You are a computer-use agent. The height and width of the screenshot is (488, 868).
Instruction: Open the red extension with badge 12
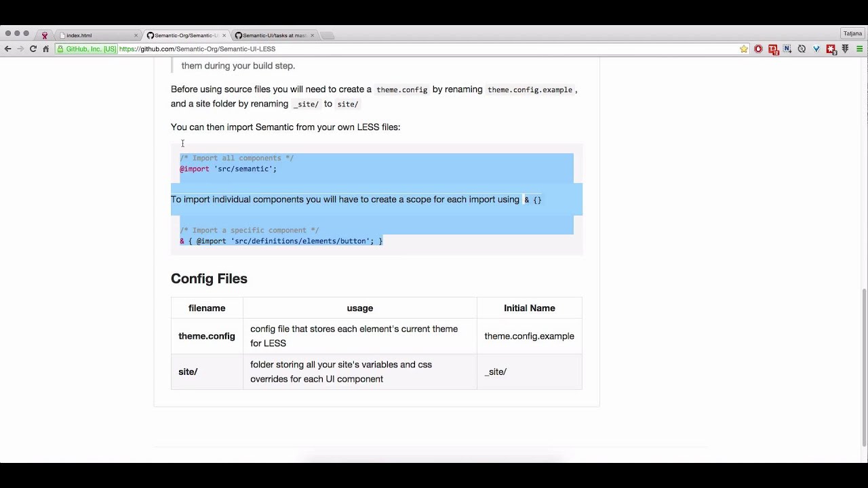[x=773, y=49]
